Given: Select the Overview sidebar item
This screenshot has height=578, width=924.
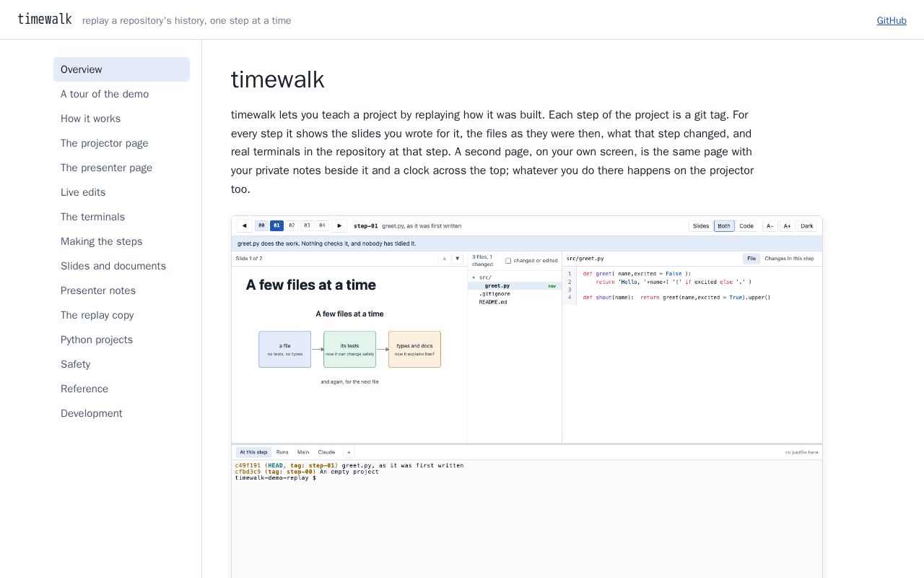Looking at the screenshot, I should 121,69.
